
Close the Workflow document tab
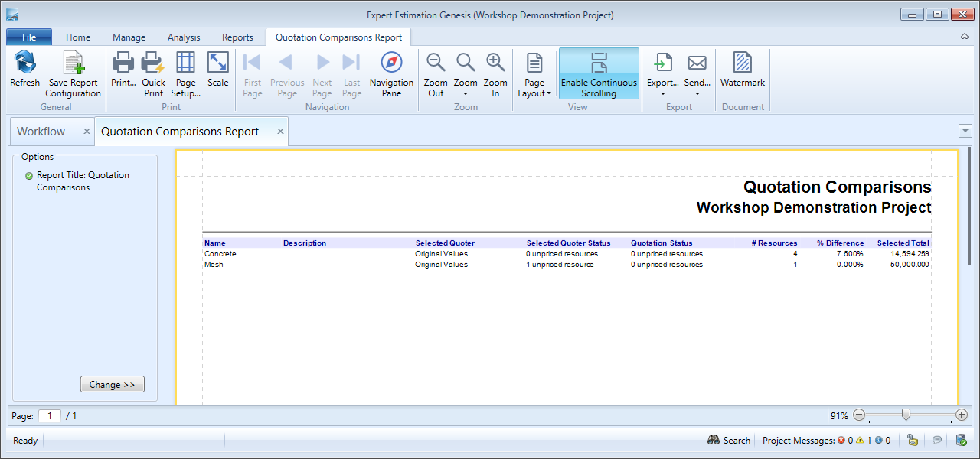[87, 132]
